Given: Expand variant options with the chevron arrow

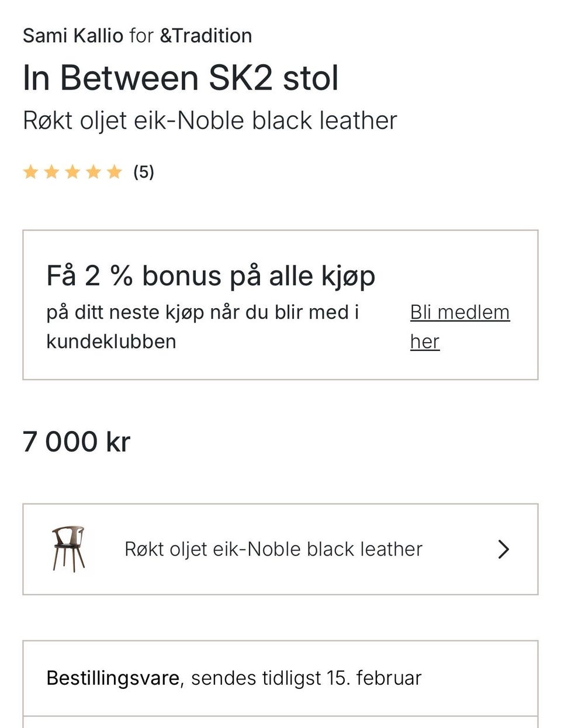Looking at the screenshot, I should (x=503, y=549).
